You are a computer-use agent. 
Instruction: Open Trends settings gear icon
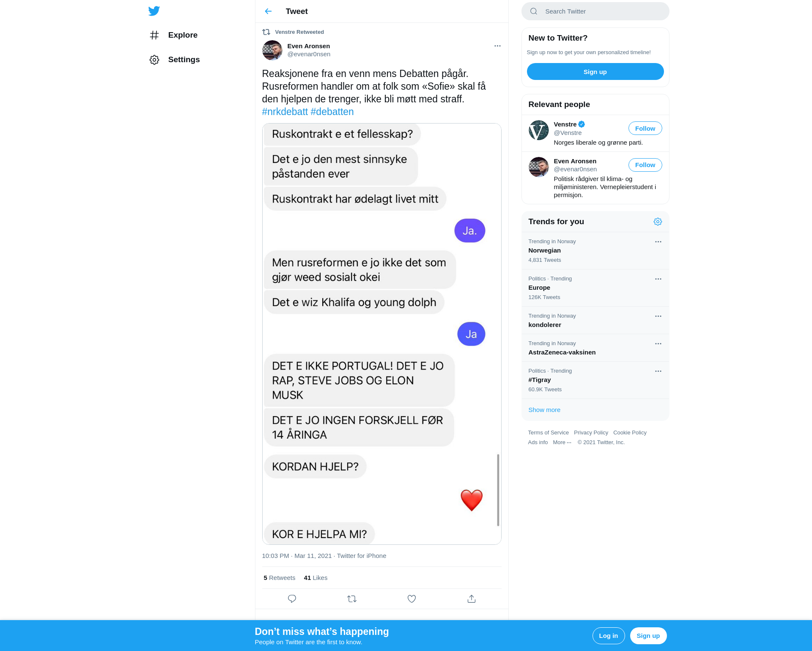658,222
